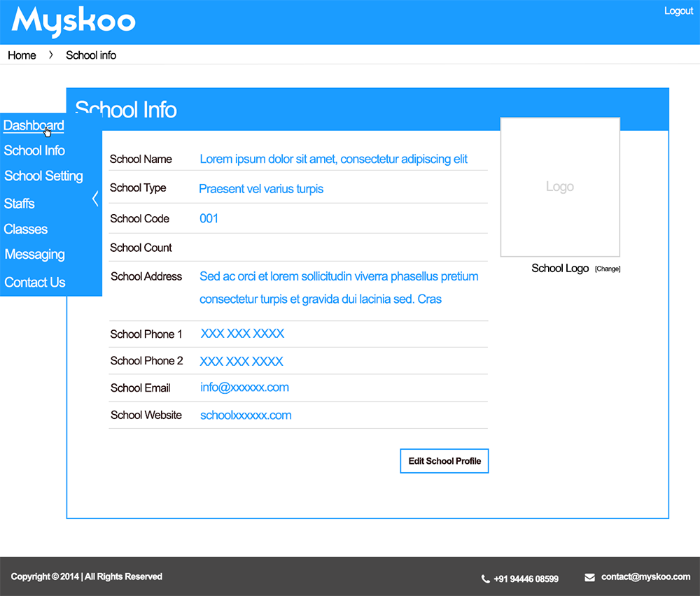Click the Edit School Profile button
This screenshot has height=596, width=700.
click(x=444, y=461)
